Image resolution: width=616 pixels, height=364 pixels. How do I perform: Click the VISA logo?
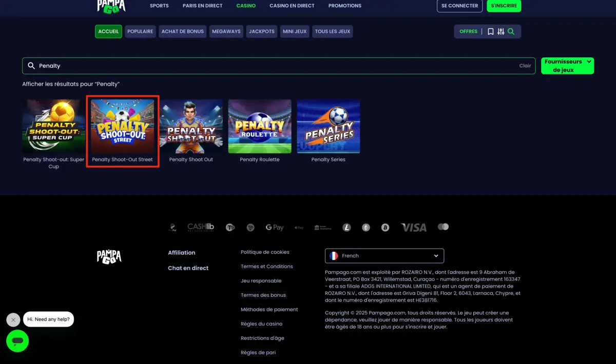(x=414, y=227)
